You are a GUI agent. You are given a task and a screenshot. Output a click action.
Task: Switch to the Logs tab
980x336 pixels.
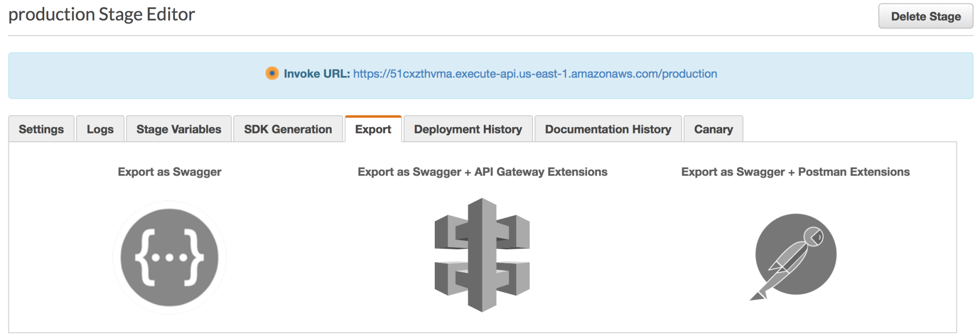(100, 129)
